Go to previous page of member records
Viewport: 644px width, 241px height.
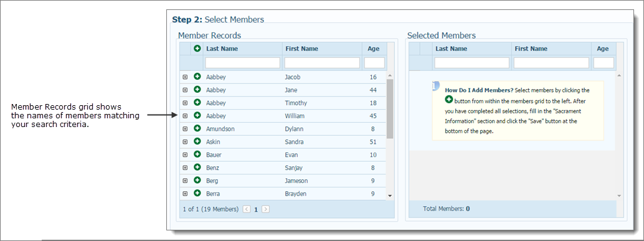(247, 209)
